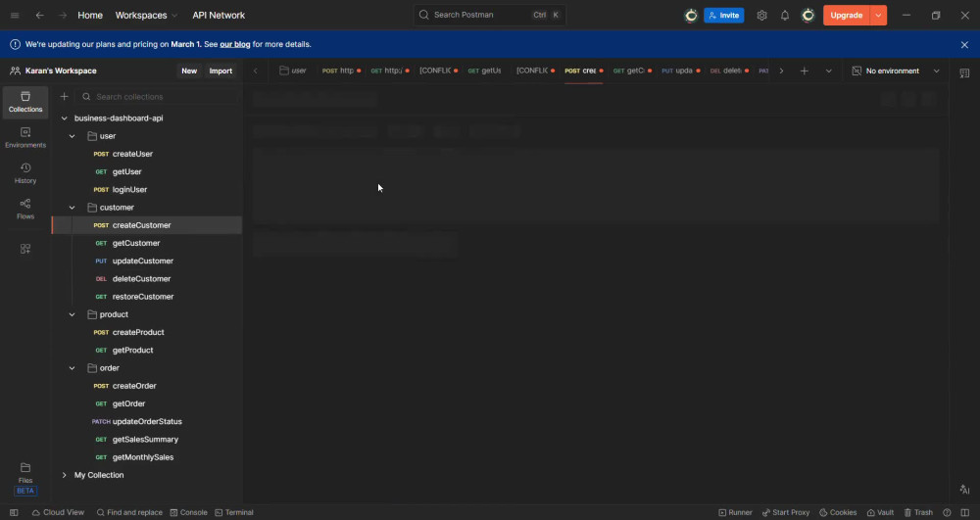This screenshot has width=980, height=520.
Task: Collapse the product folder
Action: [x=72, y=314]
